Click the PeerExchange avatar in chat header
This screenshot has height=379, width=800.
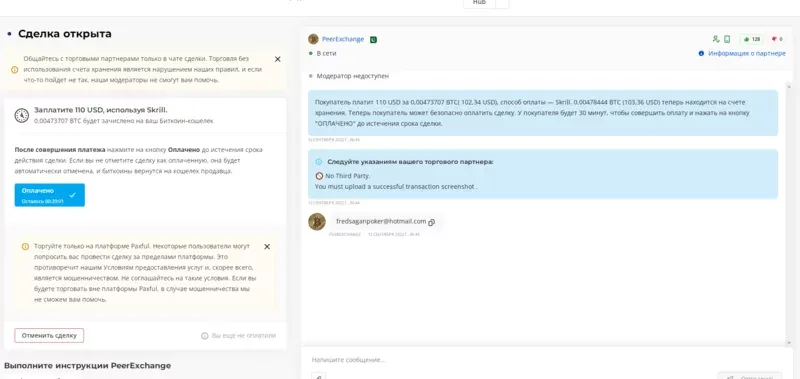[313, 39]
